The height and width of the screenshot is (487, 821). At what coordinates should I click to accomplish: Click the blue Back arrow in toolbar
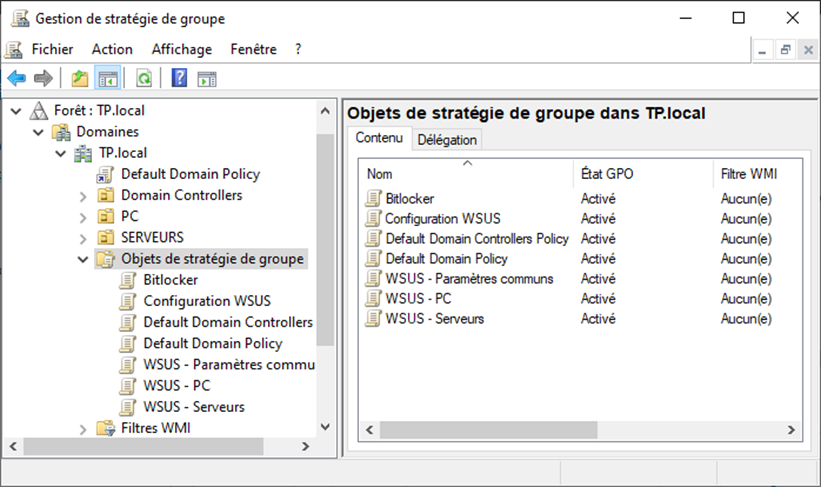(x=17, y=79)
